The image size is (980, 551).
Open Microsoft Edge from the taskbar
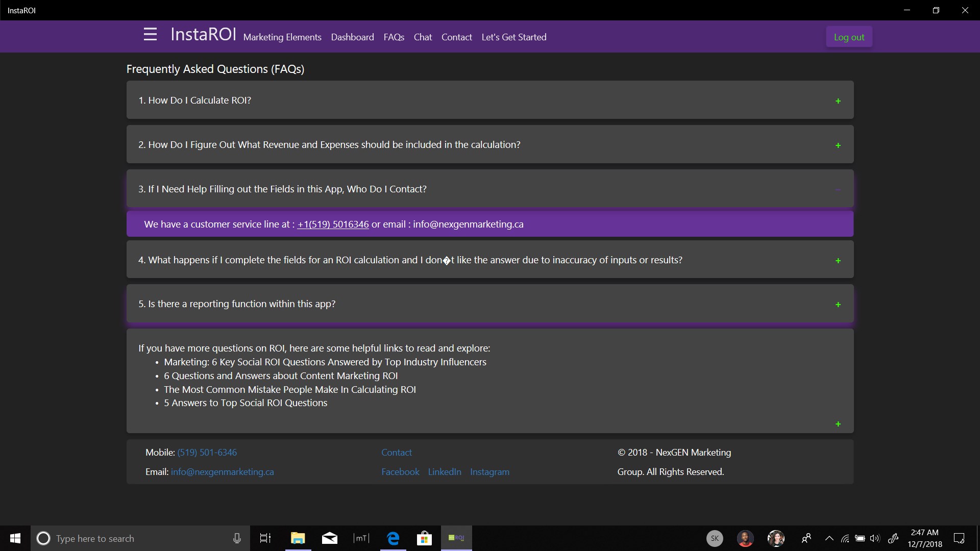[x=393, y=538]
